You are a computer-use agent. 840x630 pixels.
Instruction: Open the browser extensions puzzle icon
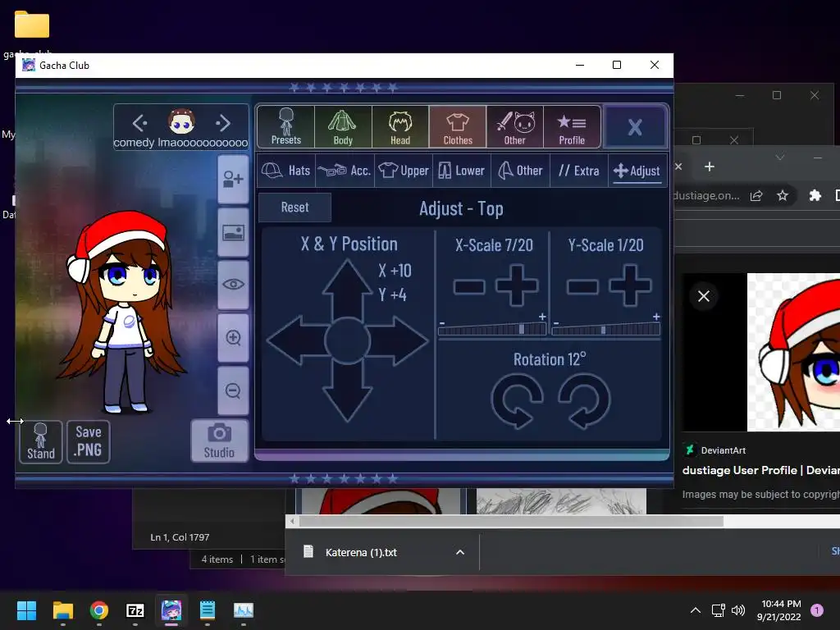coord(815,195)
